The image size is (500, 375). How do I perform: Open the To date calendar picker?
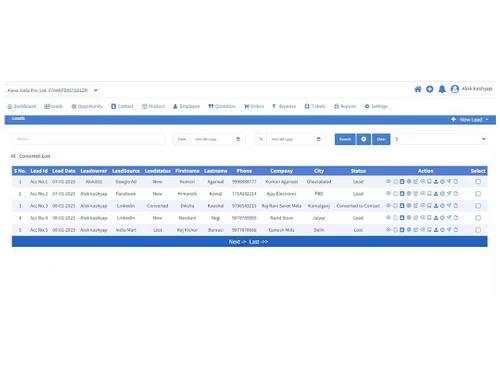[319, 139]
